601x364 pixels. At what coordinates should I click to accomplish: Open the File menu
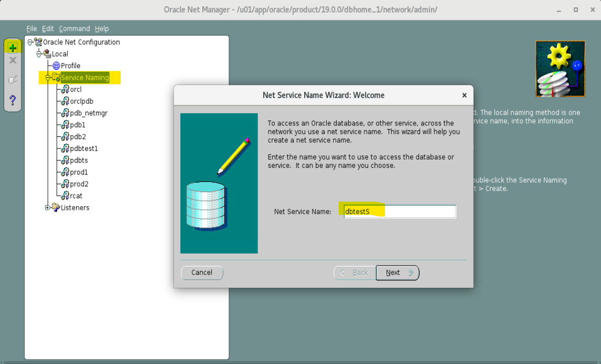31,29
